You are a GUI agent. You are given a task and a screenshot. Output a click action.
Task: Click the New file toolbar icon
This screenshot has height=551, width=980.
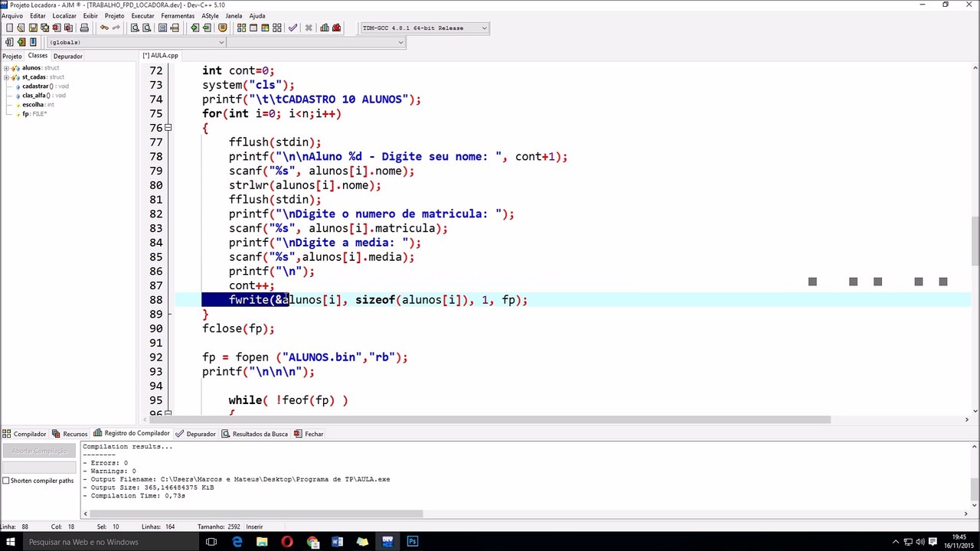tap(9, 28)
